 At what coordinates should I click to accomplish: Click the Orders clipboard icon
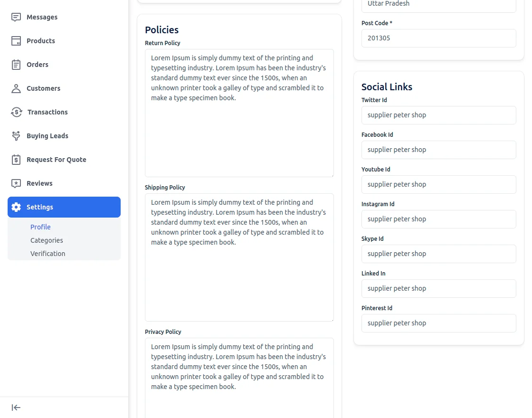(16, 65)
